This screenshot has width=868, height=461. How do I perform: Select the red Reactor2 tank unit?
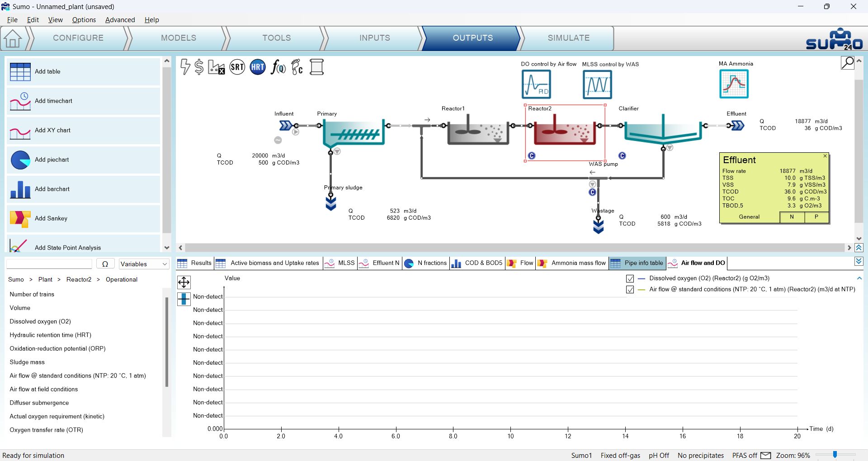pos(565,129)
